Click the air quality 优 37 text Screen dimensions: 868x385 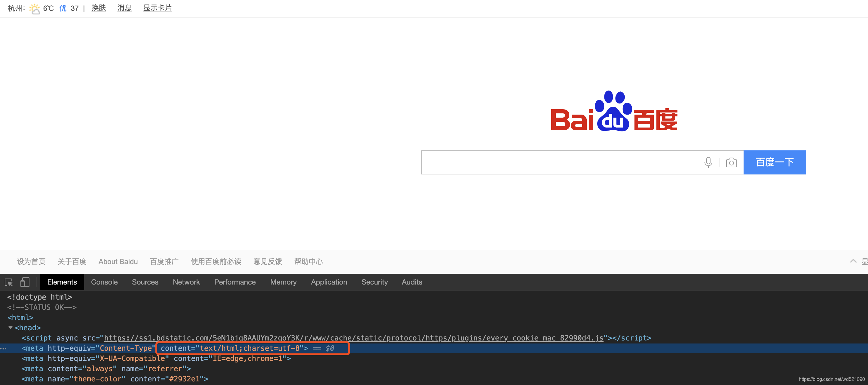[x=69, y=8]
